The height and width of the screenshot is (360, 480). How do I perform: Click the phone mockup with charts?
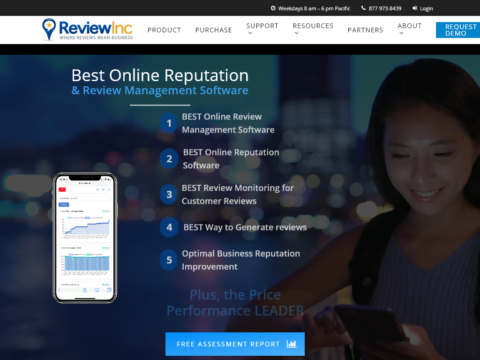[85, 238]
